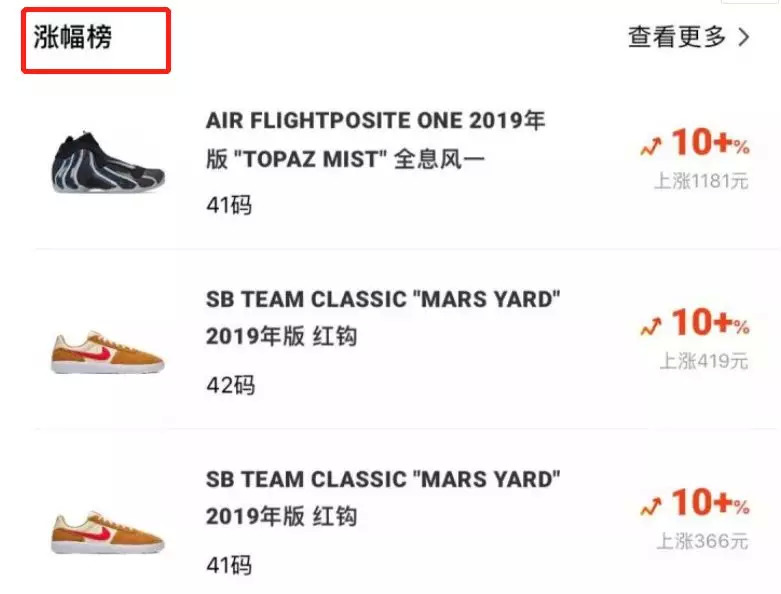
Task: Click the trend arrow beside 上涨419元
Action: coord(651,326)
